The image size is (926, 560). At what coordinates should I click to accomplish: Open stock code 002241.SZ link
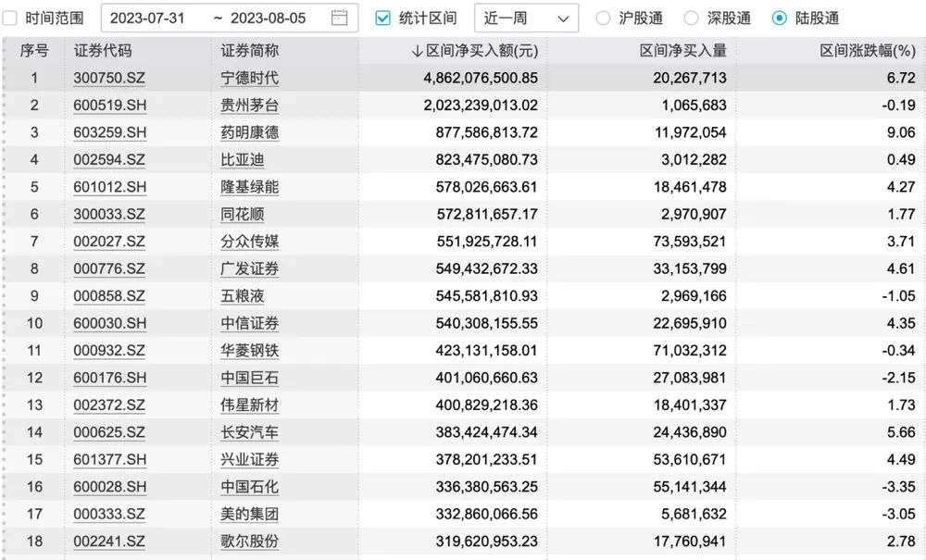(109, 541)
